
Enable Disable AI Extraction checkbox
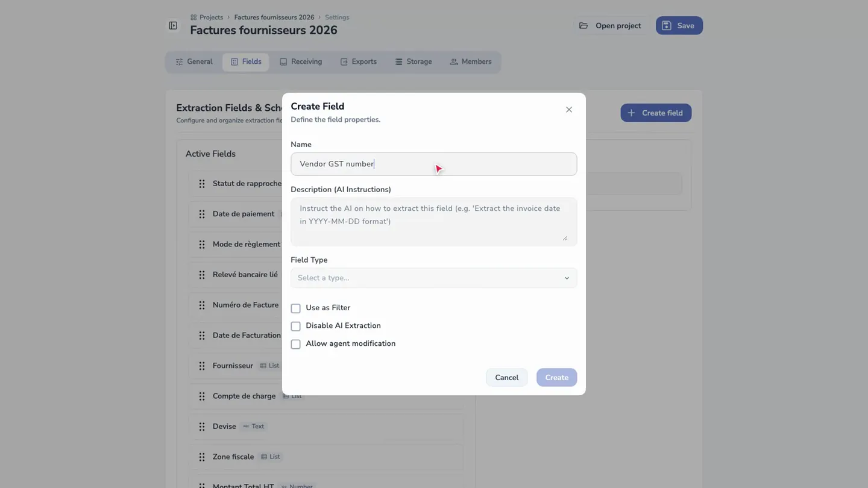tap(295, 327)
